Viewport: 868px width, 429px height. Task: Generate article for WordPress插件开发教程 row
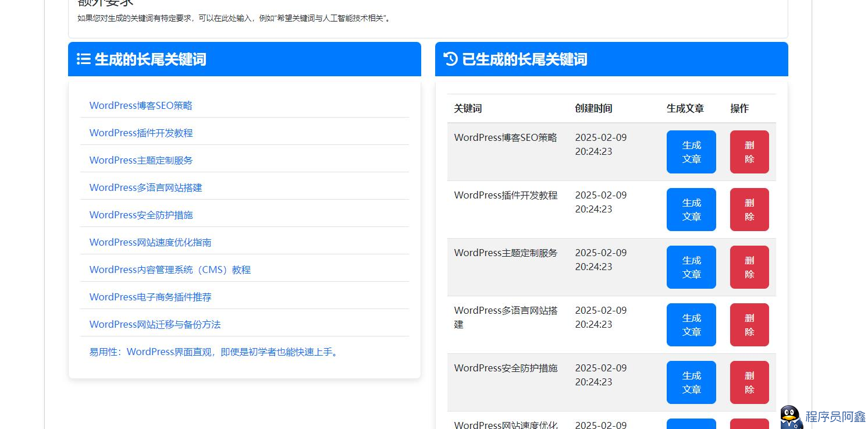click(691, 210)
